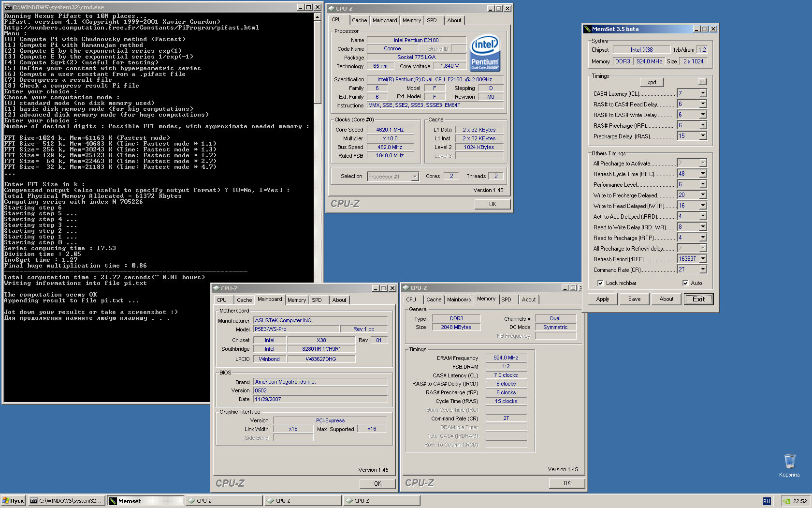Switch to Cache tab in top CPU-Z window

pyautogui.click(x=359, y=20)
